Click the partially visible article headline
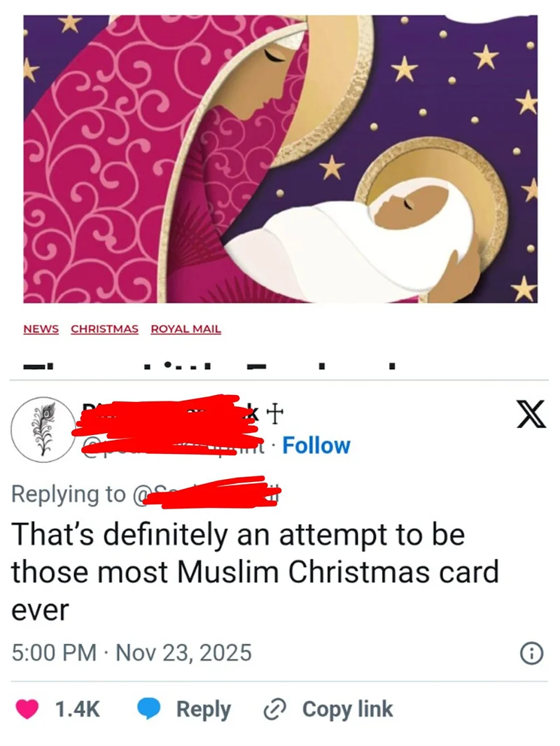560x746 pixels. point(210,366)
